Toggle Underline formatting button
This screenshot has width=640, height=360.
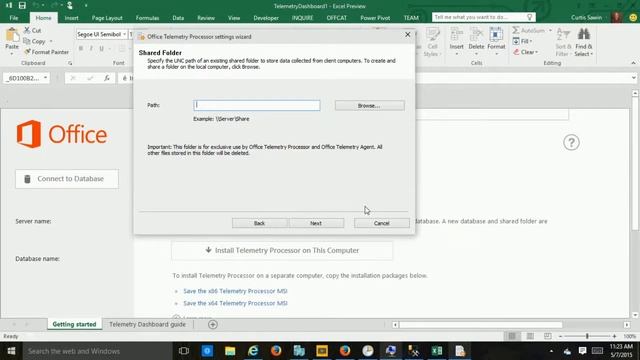[101, 49]
